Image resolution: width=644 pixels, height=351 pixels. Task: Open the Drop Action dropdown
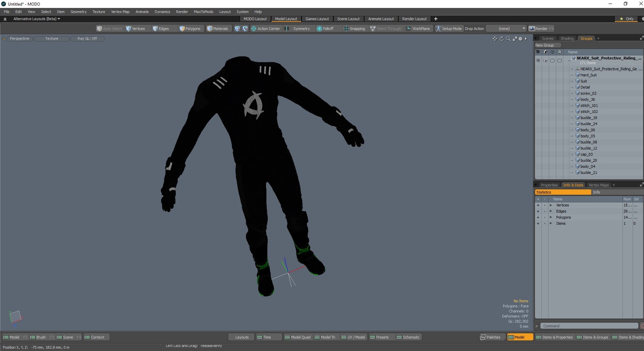(x=506, y=29)
